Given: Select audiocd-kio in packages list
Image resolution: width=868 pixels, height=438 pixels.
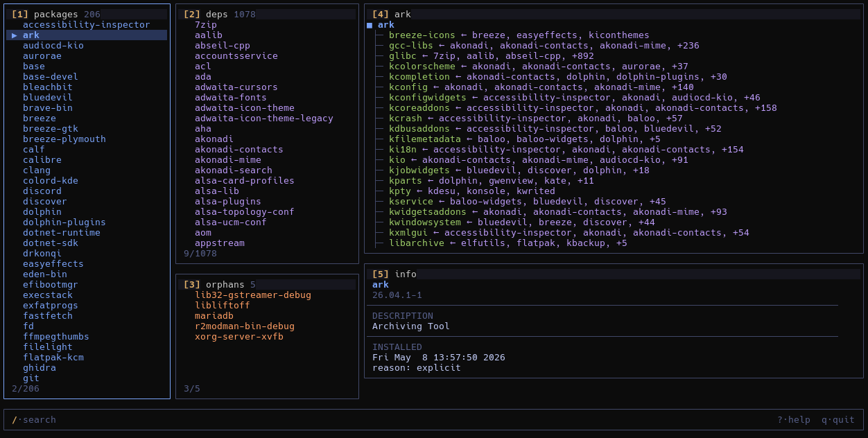Looking at the screenshot, I should click(53, 46).
